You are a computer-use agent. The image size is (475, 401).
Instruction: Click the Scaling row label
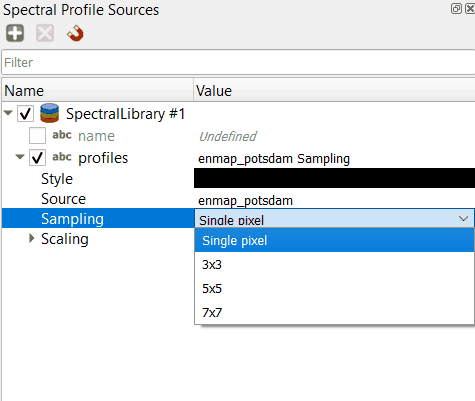pyautogui.click(x=65, y=239)
